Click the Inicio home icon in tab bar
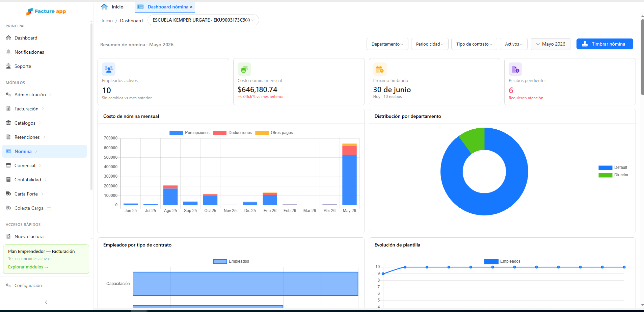The height and width of the screenshot is (312, 644). pyautogui.click(x=104, y=7)
